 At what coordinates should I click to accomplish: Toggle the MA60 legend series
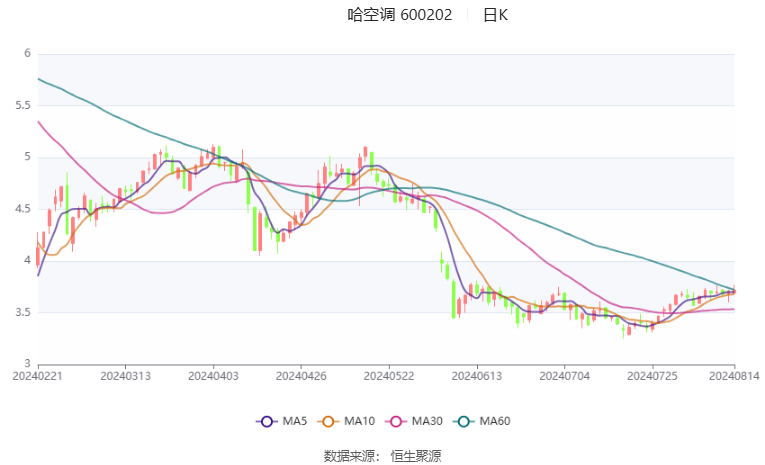coord(482,421)
